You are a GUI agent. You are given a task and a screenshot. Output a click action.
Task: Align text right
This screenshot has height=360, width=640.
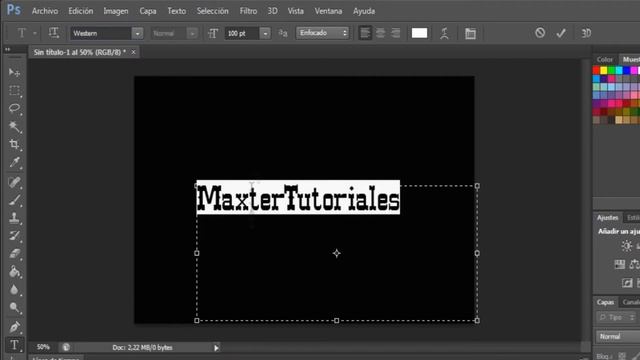point(396,33)
